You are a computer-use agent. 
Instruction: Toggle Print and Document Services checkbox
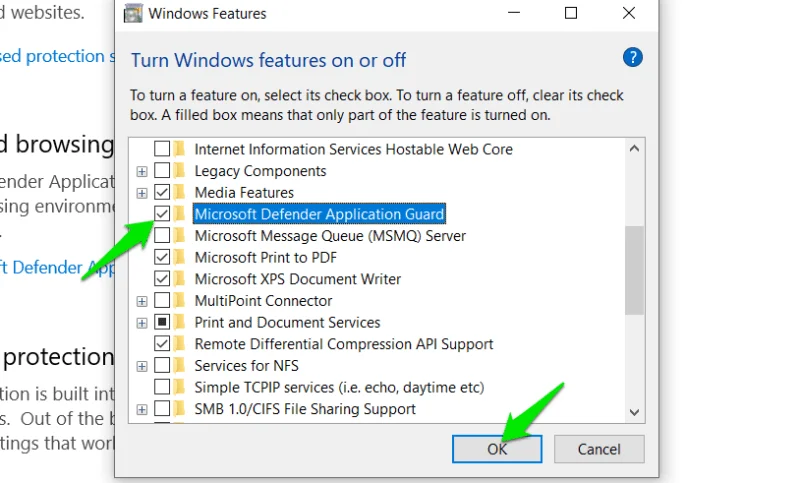[162, 322]
